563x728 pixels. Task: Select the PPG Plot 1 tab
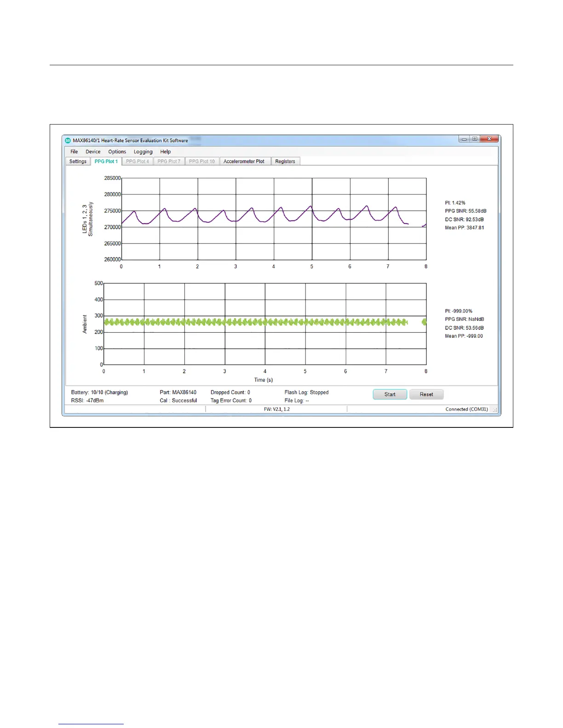[x=106, y=161]
